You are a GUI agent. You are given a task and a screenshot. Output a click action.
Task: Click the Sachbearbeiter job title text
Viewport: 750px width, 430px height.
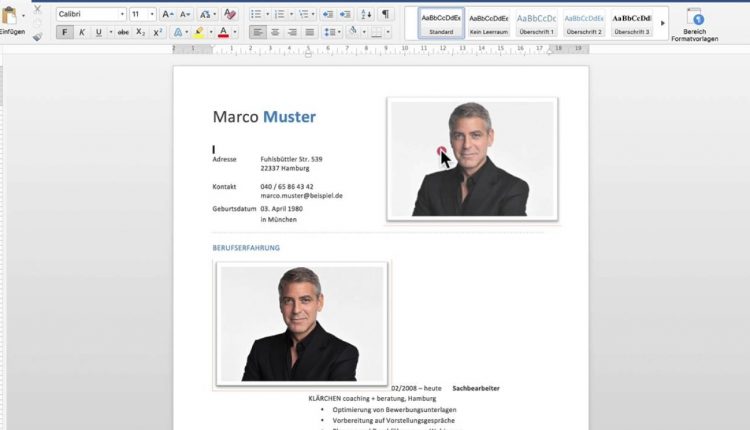click(476, 388)
